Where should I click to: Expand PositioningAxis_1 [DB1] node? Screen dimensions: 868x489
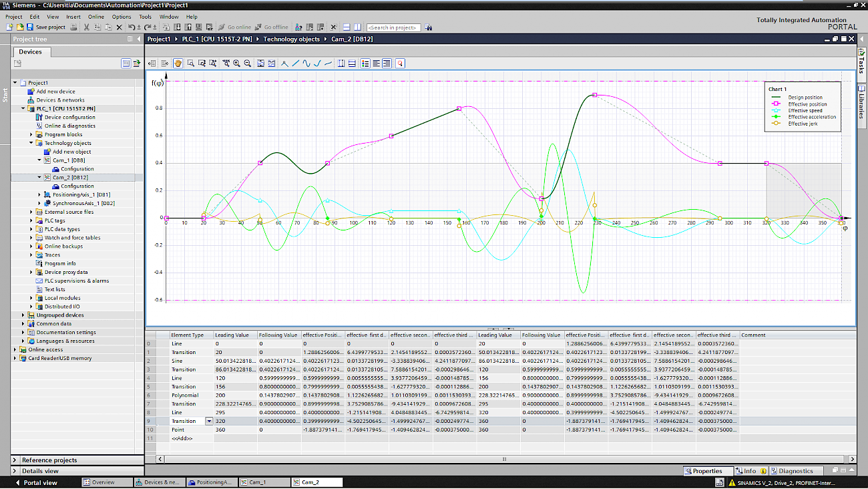tap(39, 194)
